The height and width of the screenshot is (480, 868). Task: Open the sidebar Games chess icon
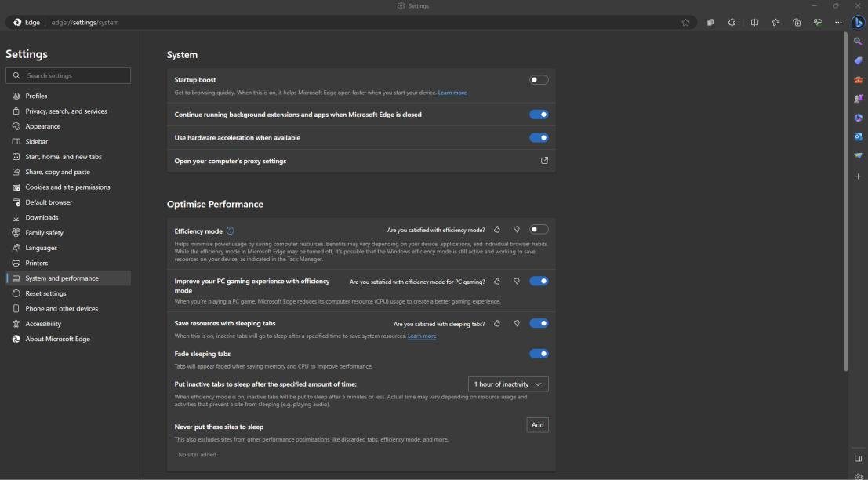coord(858,99)
